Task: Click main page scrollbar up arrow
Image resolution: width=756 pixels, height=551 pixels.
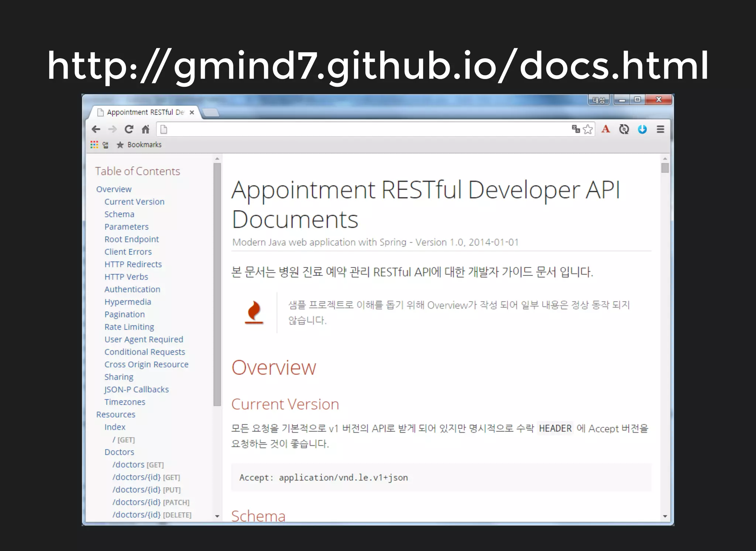Action: tap(665, 159)
